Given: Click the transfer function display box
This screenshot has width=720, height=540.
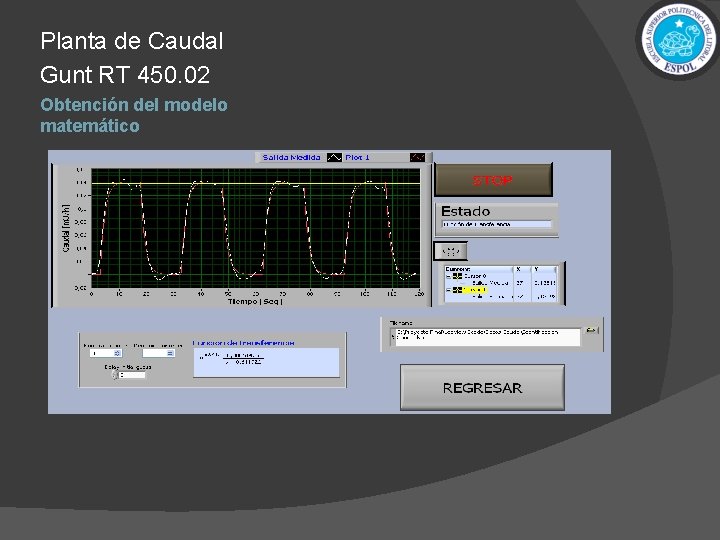Looking at the screenshot, I should coord(266,363).
